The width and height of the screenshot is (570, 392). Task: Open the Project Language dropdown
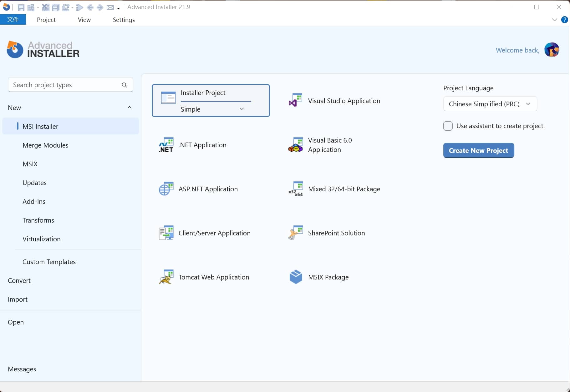click(x=490, y=104)
